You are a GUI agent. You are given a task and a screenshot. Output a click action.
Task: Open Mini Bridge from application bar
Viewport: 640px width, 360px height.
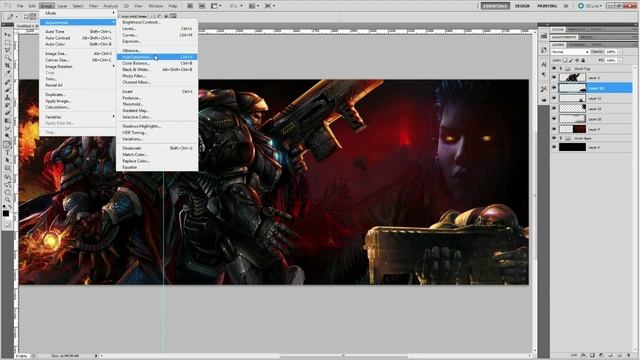click(202, 6)
